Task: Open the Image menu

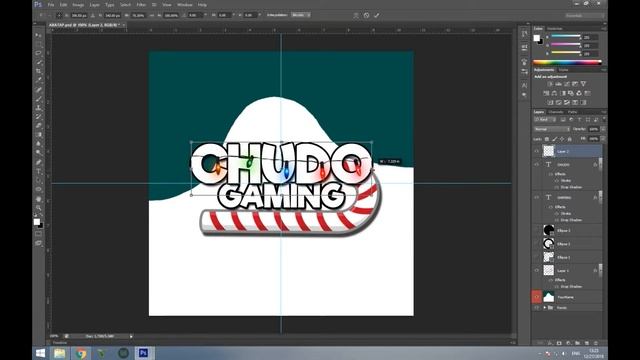Action: [x=78, y=5]
